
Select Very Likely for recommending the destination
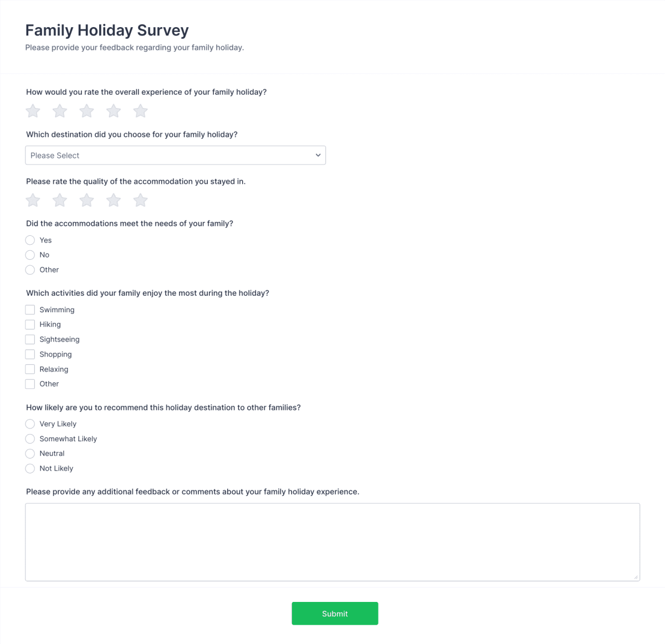click(x=29, y=424)
